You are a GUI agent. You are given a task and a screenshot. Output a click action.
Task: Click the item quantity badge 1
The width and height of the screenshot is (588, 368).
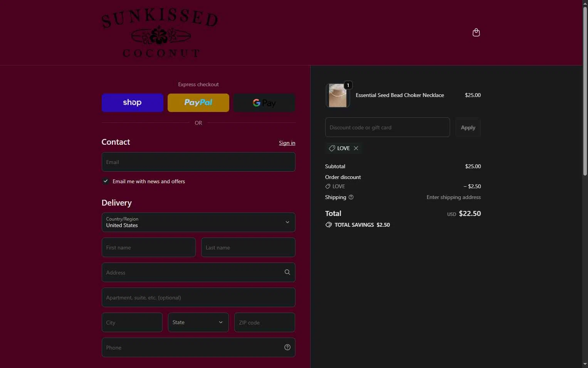[x=348, y=85]
